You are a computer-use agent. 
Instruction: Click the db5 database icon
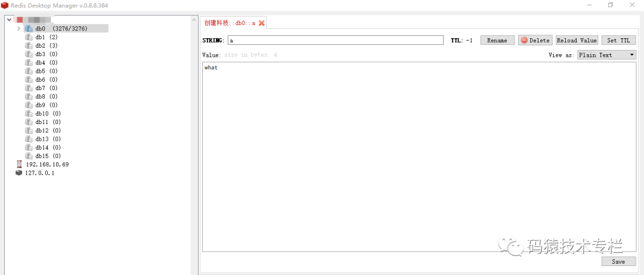29,71
